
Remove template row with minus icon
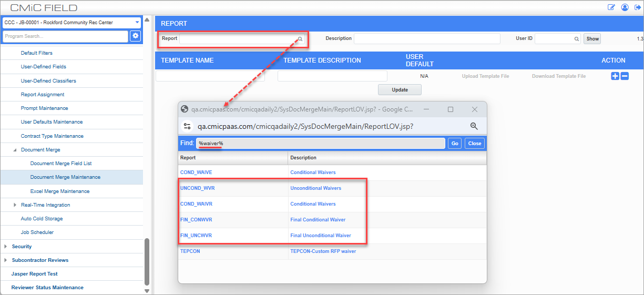625,76
